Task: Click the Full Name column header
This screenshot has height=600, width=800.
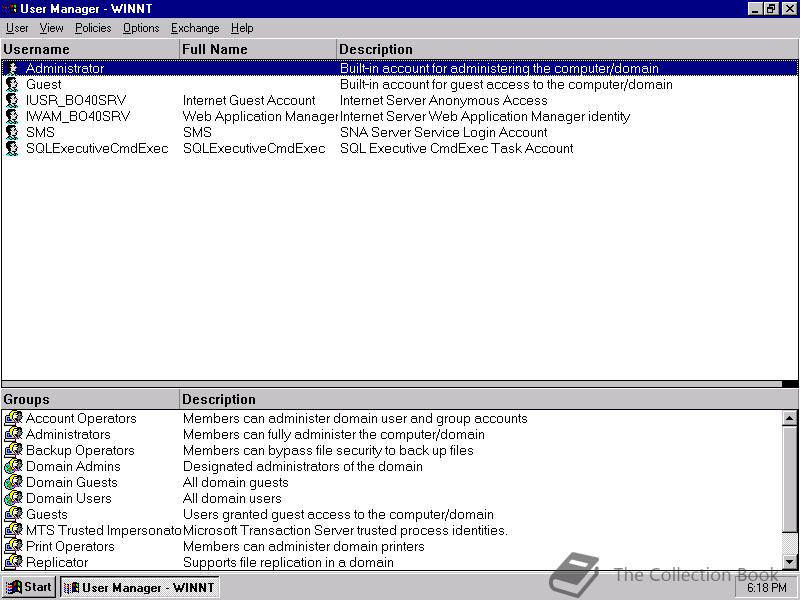Action: pyautogui.click(x=258, y=49)
